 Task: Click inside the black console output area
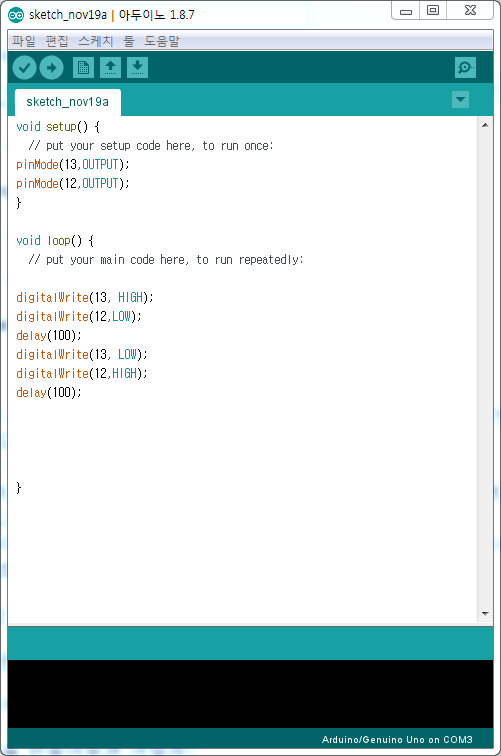coord(250,694)
